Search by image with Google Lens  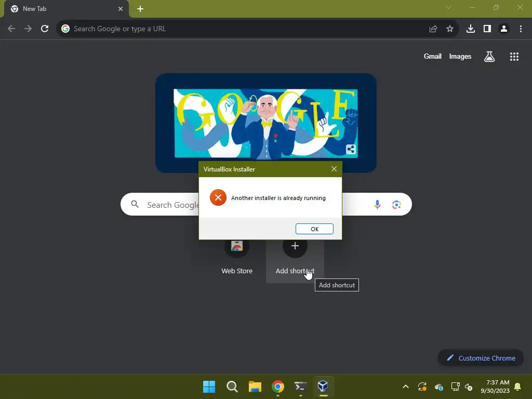[396, 204]
